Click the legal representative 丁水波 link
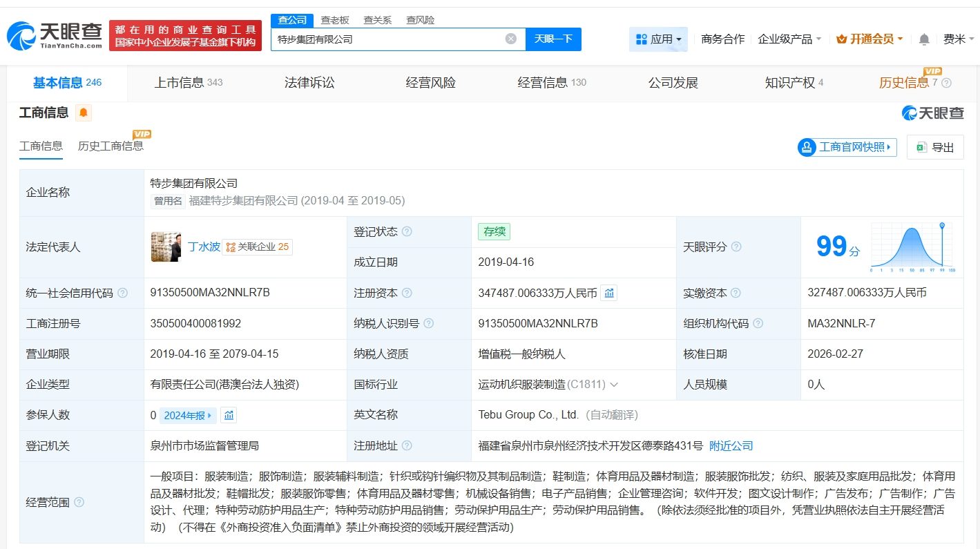980x549 pixels. click(x=202, y=247)
